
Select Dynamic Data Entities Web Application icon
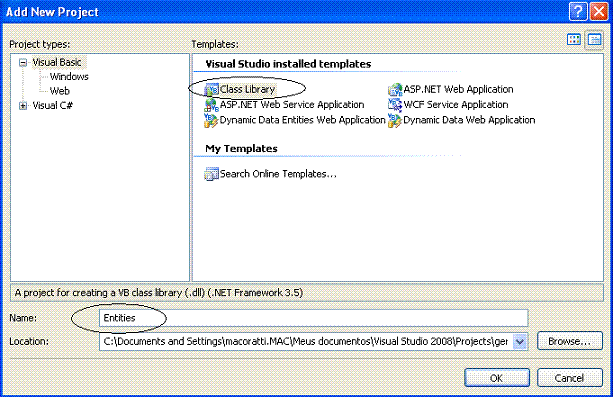tap(211, 120)
